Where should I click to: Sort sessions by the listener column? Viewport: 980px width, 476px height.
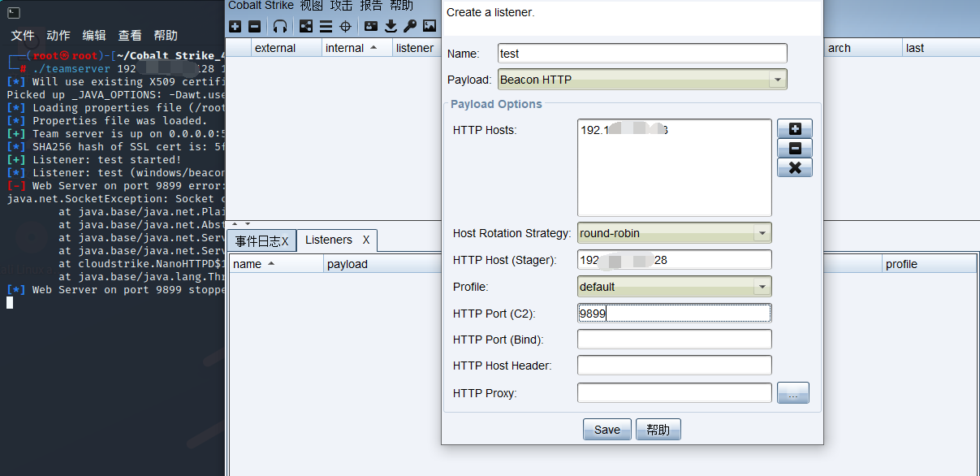417,48
